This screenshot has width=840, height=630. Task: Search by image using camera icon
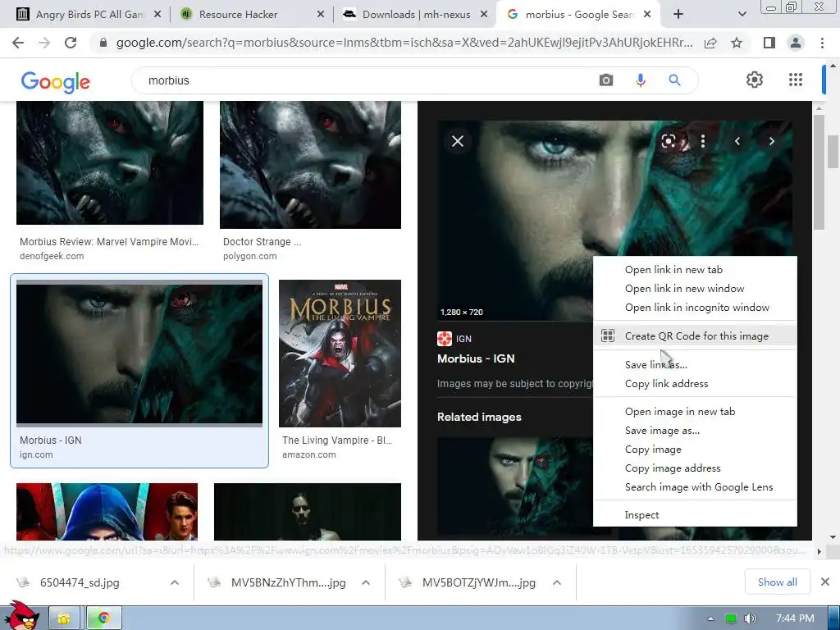[606, 80]
